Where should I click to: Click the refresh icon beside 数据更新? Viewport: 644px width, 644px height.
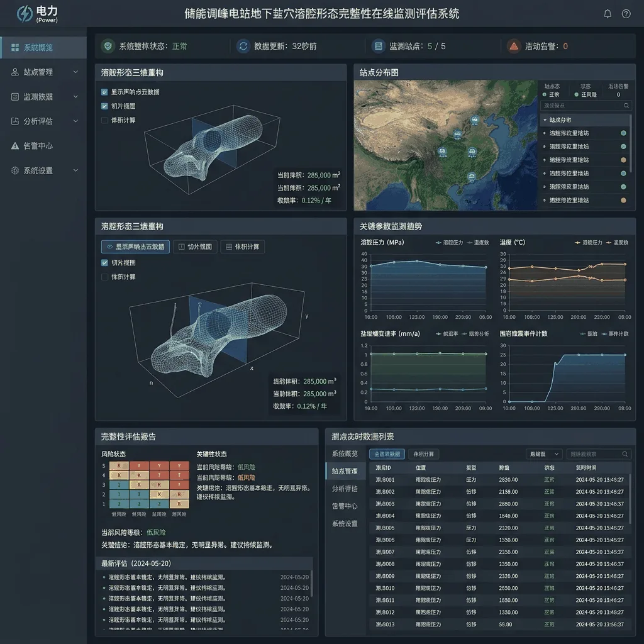[x=243, y=46]
